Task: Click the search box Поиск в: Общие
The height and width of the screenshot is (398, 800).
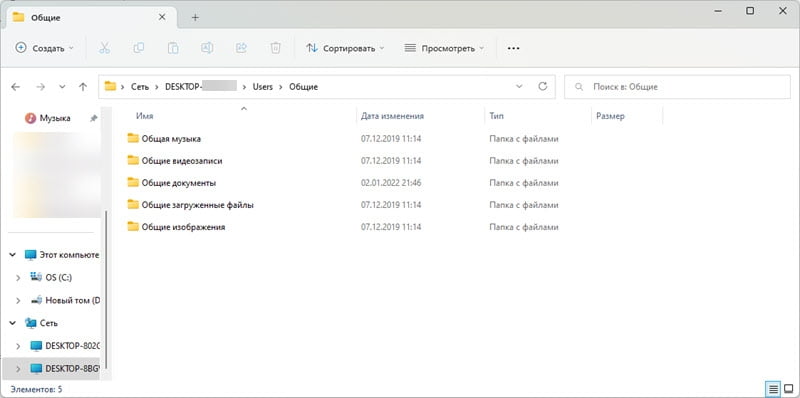Action: tap(677, 87)
